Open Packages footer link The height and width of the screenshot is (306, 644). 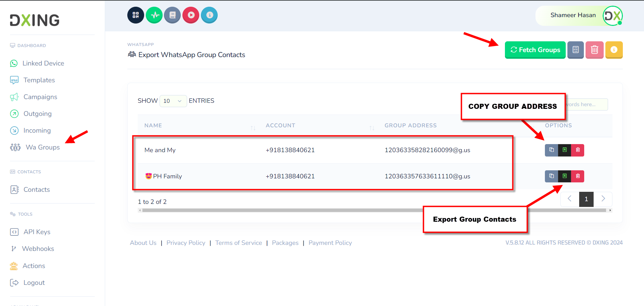pos(285,243)
